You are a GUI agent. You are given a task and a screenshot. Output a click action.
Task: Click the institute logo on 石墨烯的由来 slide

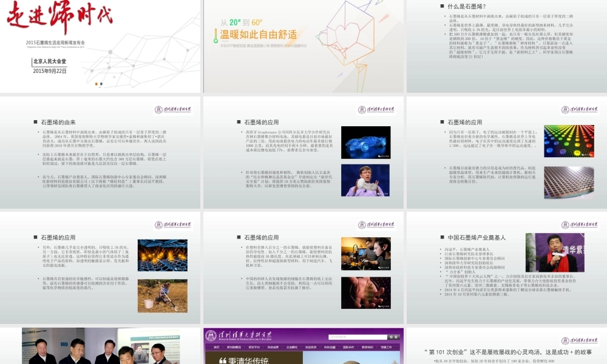click(x=172, y=110)
